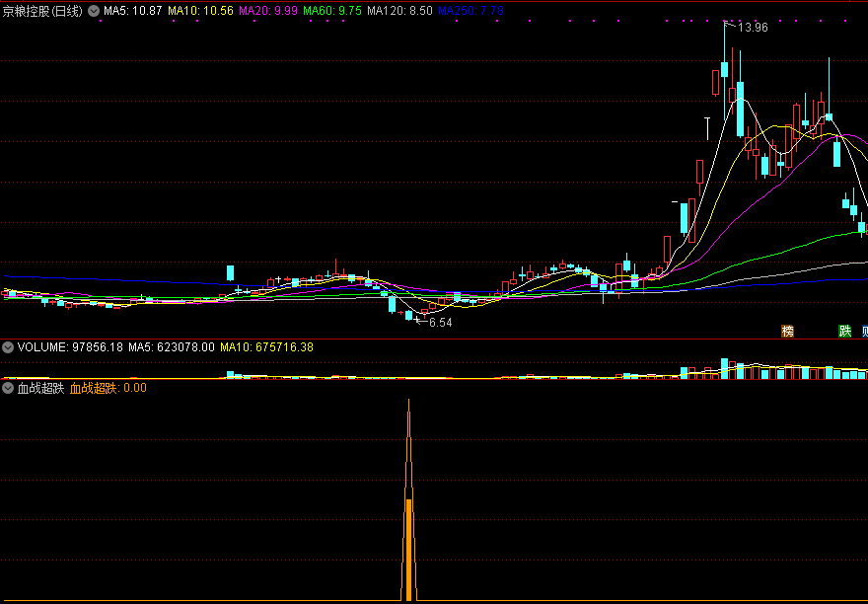The image size is (868, 604).
Task: Click the volume MA5: 623078.00 value
Action: pos(172,347)
